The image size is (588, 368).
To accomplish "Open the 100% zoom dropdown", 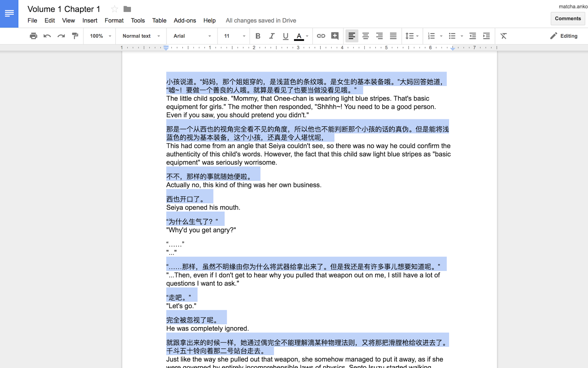I will 100,36.
